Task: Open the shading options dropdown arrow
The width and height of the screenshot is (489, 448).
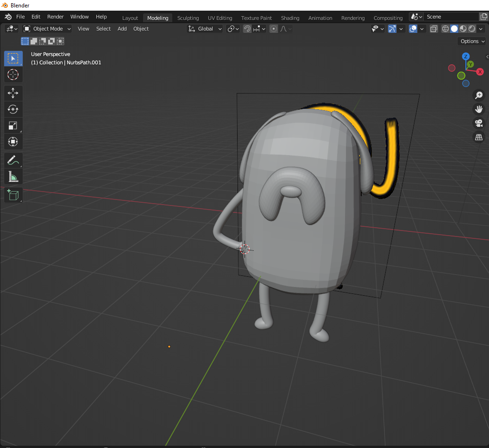Action: 481,29
